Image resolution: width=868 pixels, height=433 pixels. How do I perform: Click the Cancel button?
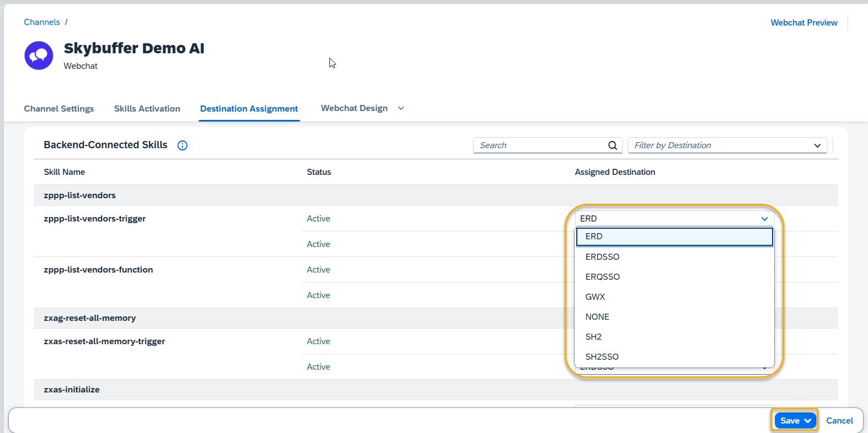[x=839, y=421]
